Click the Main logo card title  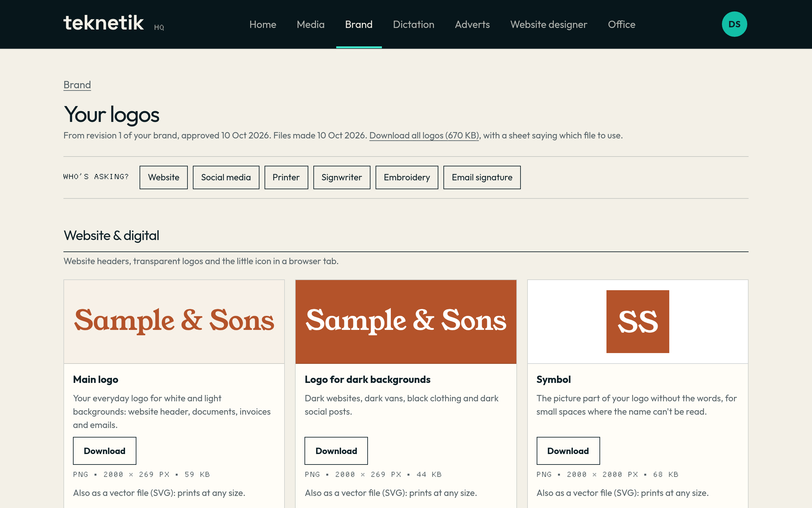(95, 380)
